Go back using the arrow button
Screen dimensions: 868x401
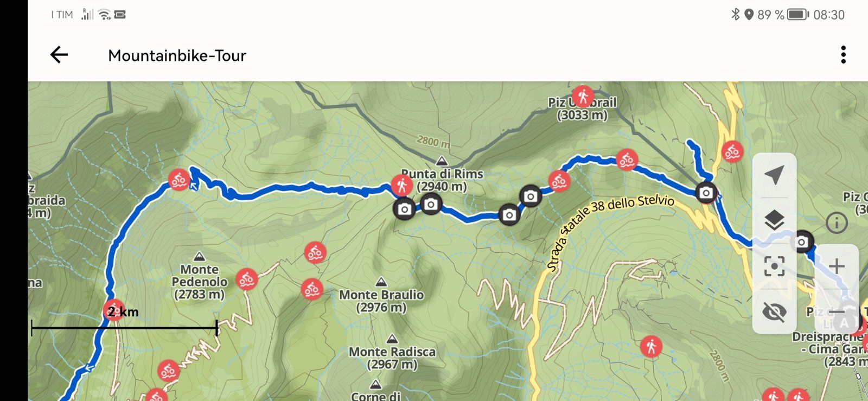pyautogui.click(x=59, y=55)
